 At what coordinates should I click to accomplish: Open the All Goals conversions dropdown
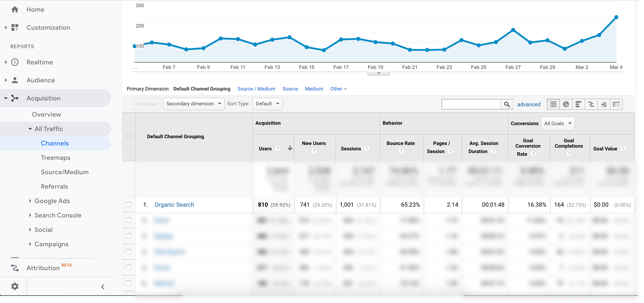pos(558,123)
